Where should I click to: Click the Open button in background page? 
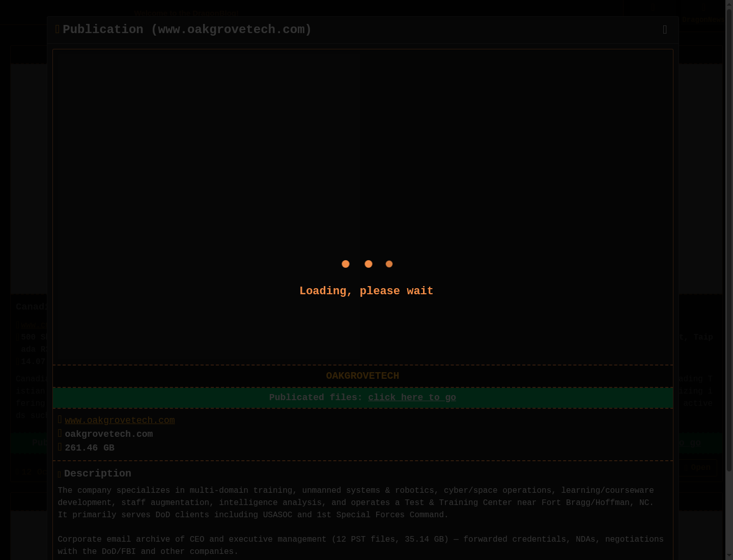point(700,467)
